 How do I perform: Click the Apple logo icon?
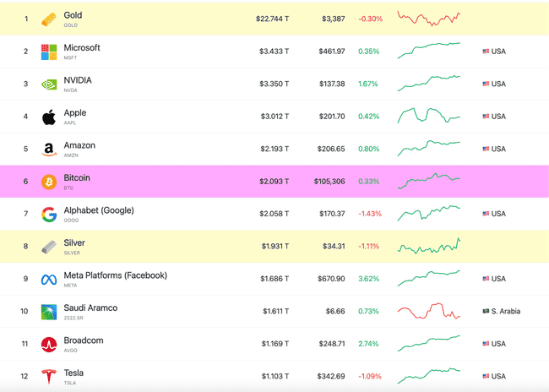coord(49,117)
